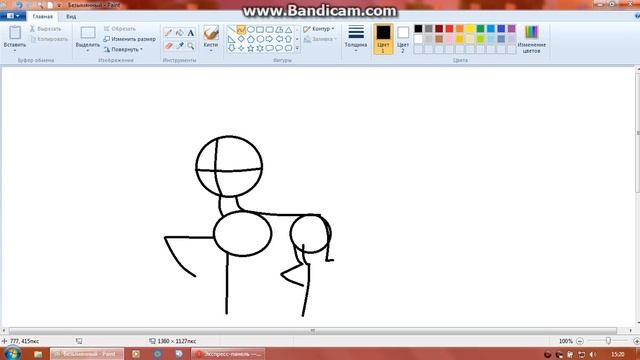
Task: Select the Four-point star shape
Action: [241, 48]
